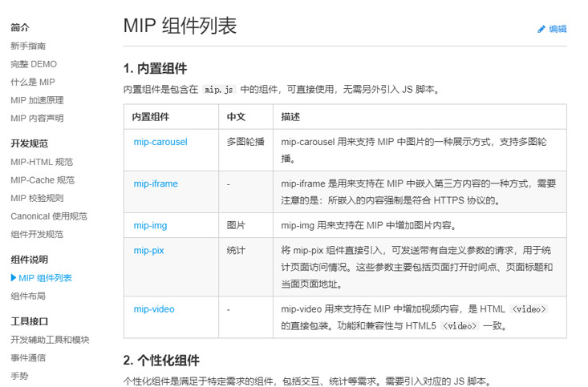588x387 pixels.
Task: Go to MIP 校验规则
Action: (37, 198)
